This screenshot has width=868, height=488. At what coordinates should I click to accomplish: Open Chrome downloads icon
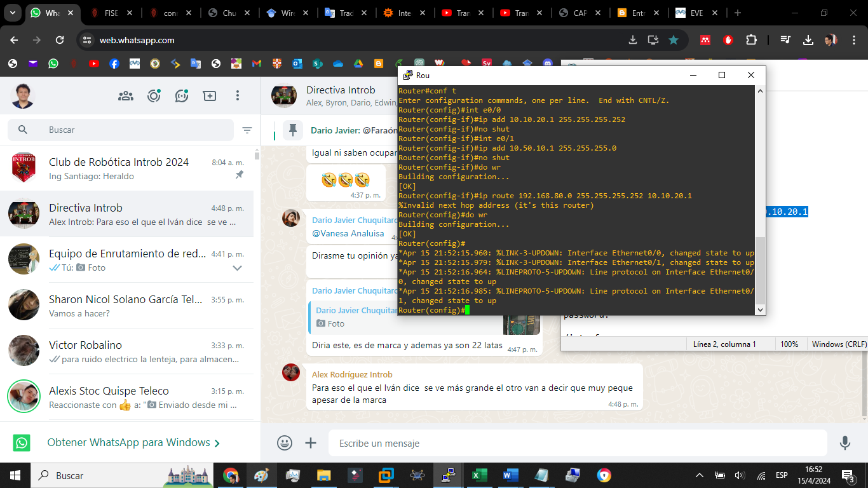point(808,40)
